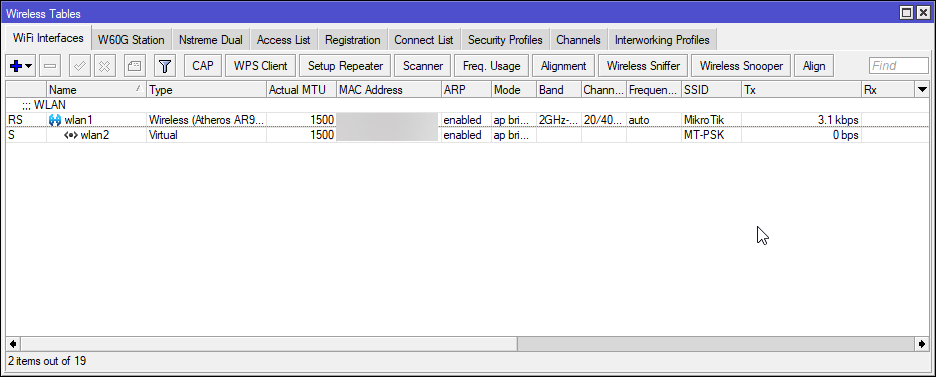Click the scroll right arrow

click(923, 344)
